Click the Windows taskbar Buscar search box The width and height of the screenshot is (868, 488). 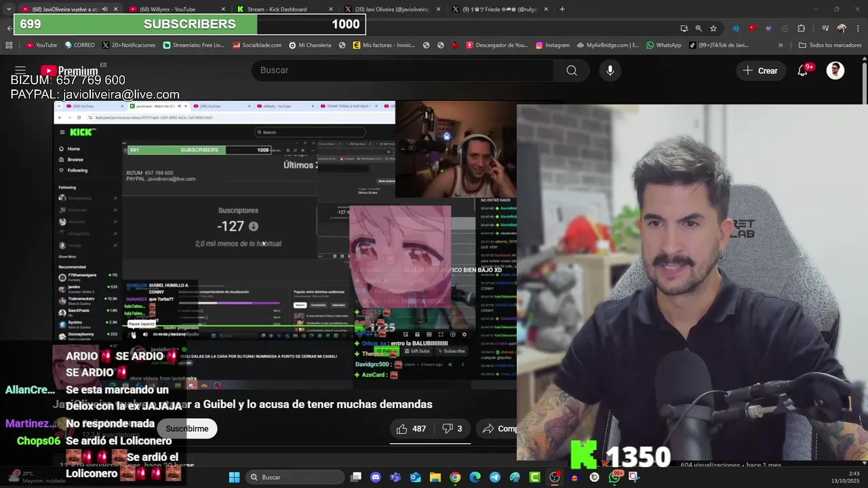click(x=294, y=477)
